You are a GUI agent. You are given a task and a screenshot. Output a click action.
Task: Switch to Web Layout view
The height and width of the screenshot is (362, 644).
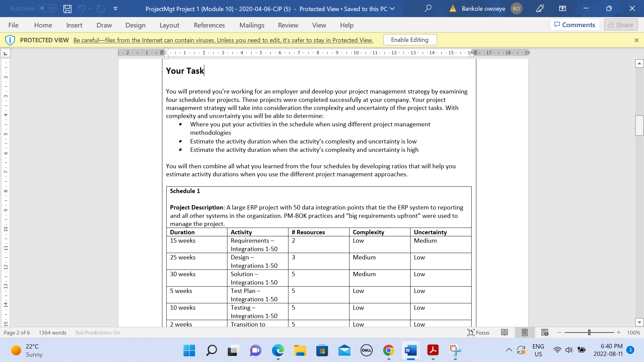click(544, 333)
